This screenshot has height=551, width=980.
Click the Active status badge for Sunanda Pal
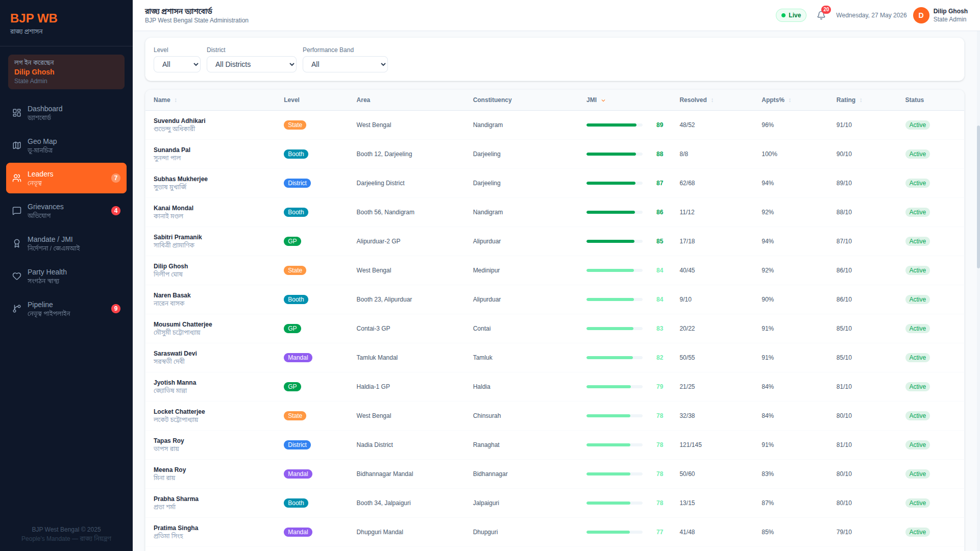(x=917, y=154)
